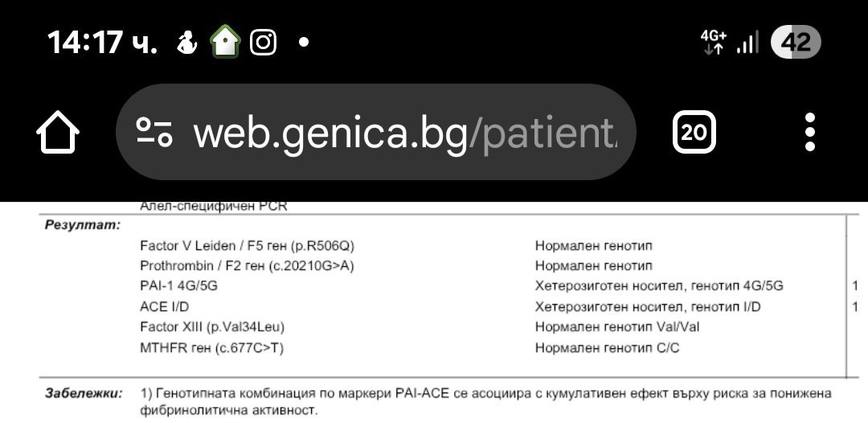Open the tab switcher showing 20 tabs
The image size is (868, 423).
[694, 133]
